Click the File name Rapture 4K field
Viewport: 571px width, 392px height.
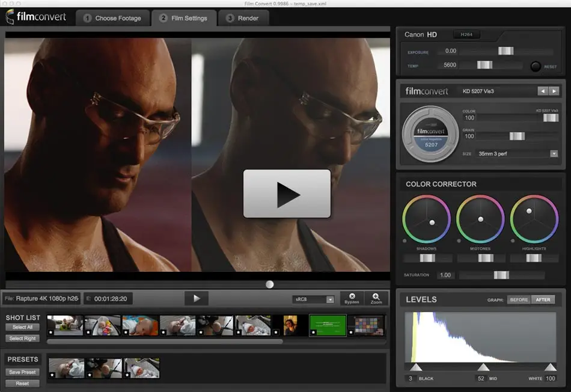coord(42,299)
